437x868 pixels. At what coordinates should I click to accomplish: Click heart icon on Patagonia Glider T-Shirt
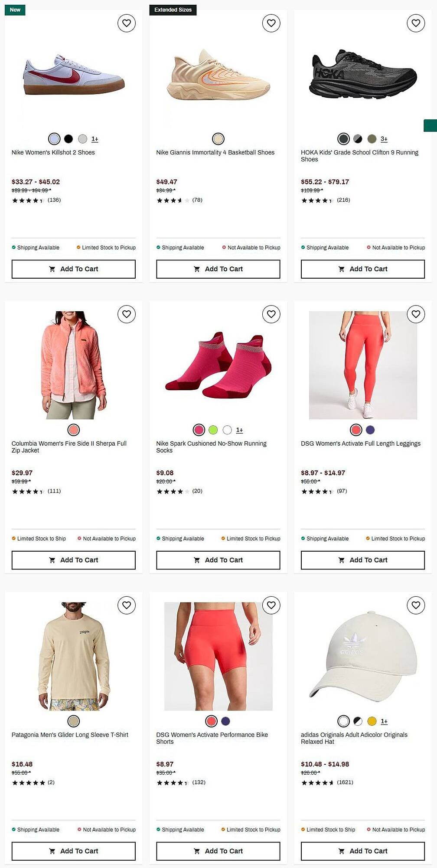point(127,605)
